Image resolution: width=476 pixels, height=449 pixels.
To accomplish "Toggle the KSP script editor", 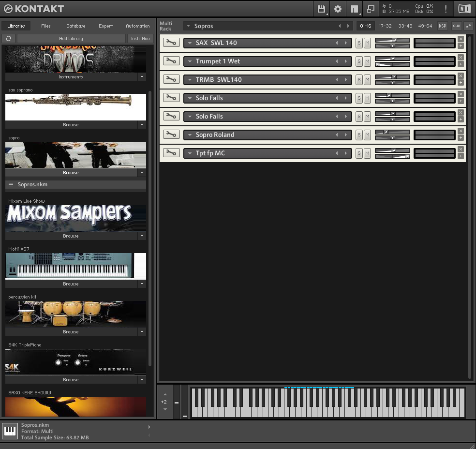I will click(442, 26).
